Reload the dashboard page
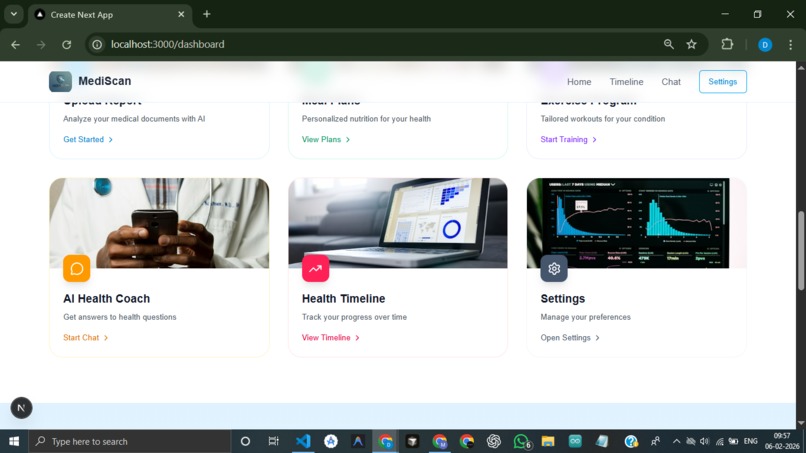This screenshot has height=453, width=806. pyautogui.click(x=66, y=45)
